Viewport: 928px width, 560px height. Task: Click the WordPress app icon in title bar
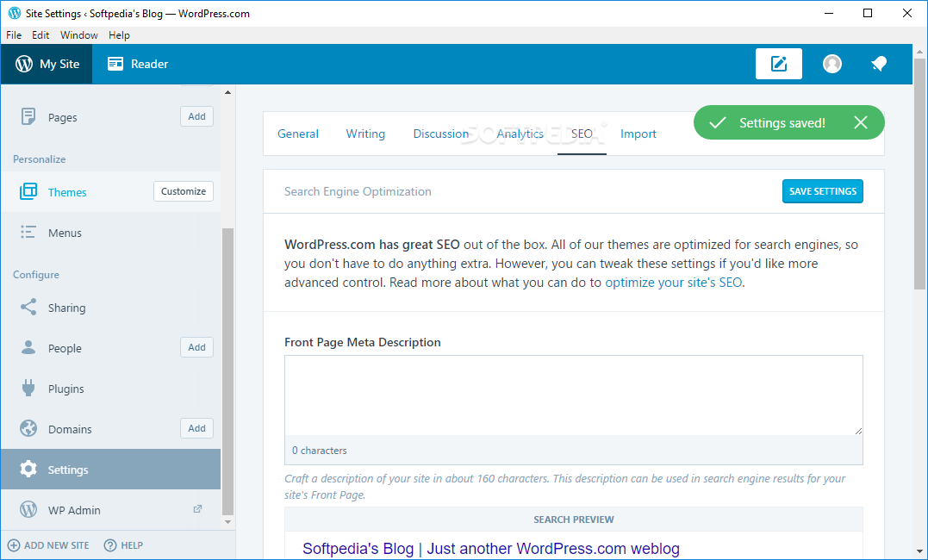[14, 13]
